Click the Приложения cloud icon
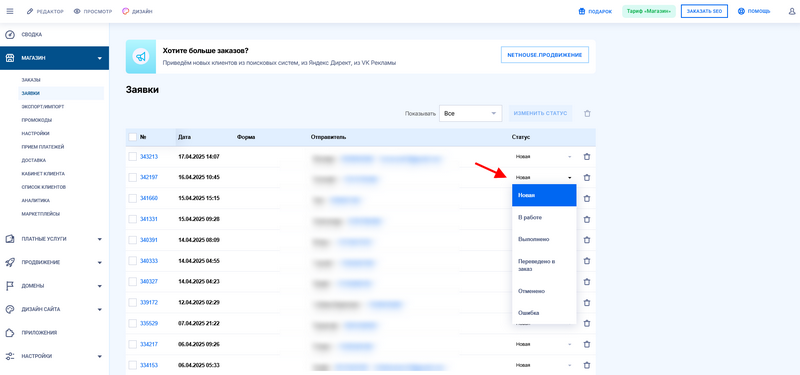This screenshot has width=800, height=375. (10, 333)
